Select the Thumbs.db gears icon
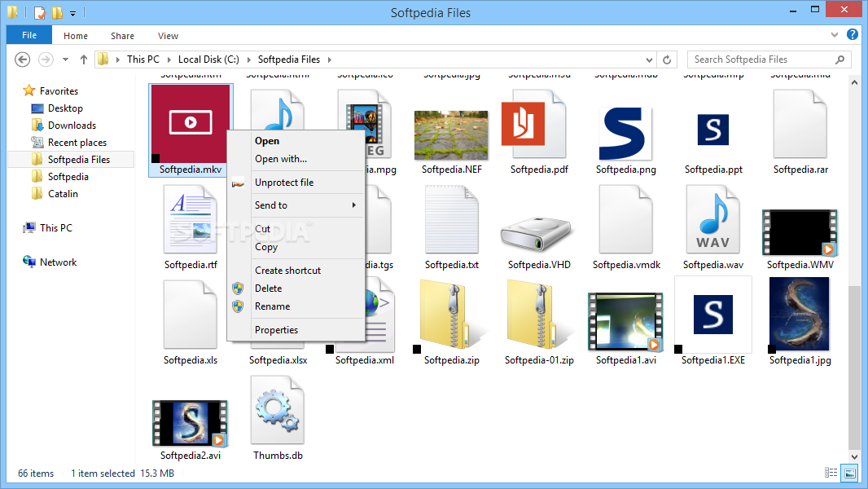 278,411
